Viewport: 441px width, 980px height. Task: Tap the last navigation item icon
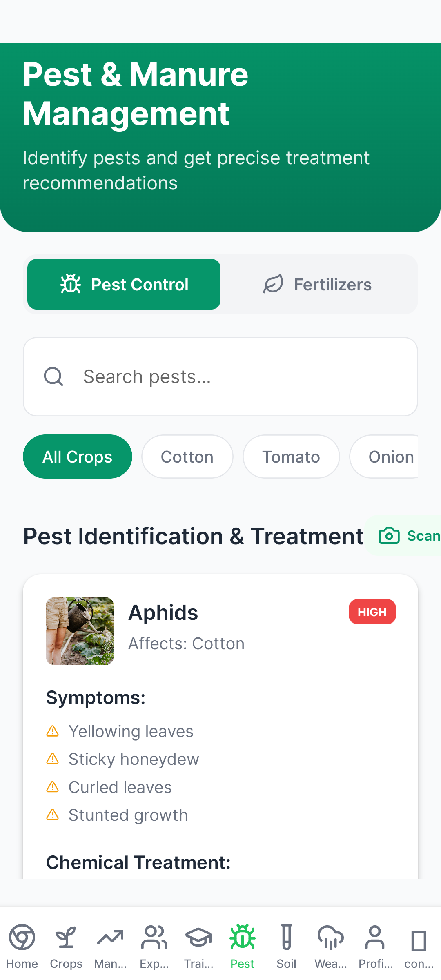(x=419, y=941)
